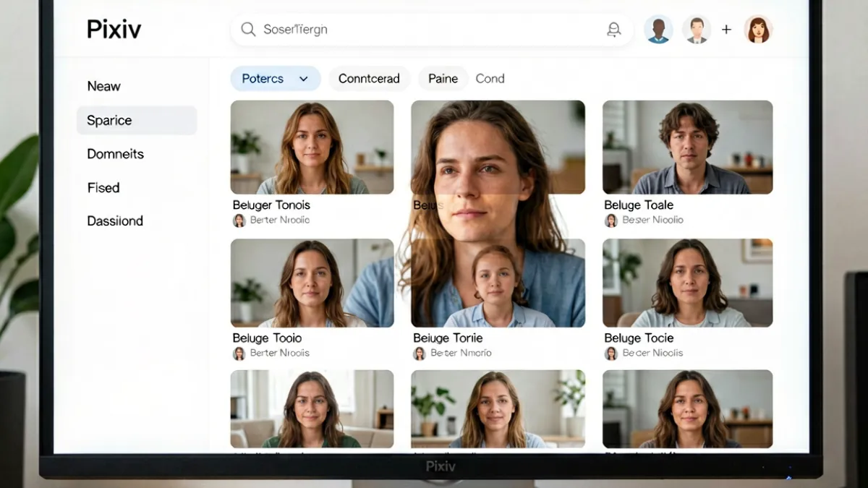This screenshot has height=488, width=868.
Task: Click the notification bell icon in the search bar
Action: coord(613,29)
